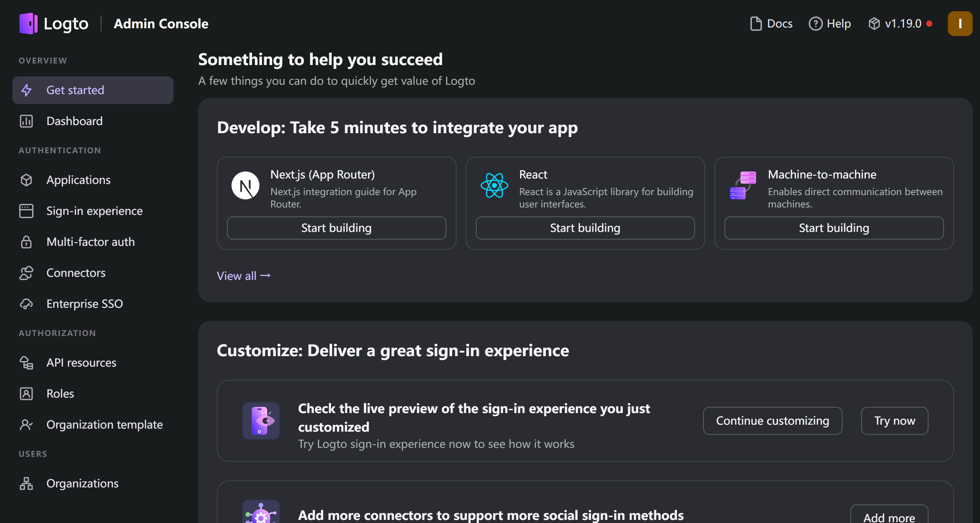
Task: Open the Docs page icon
Action: coord(755,24)
